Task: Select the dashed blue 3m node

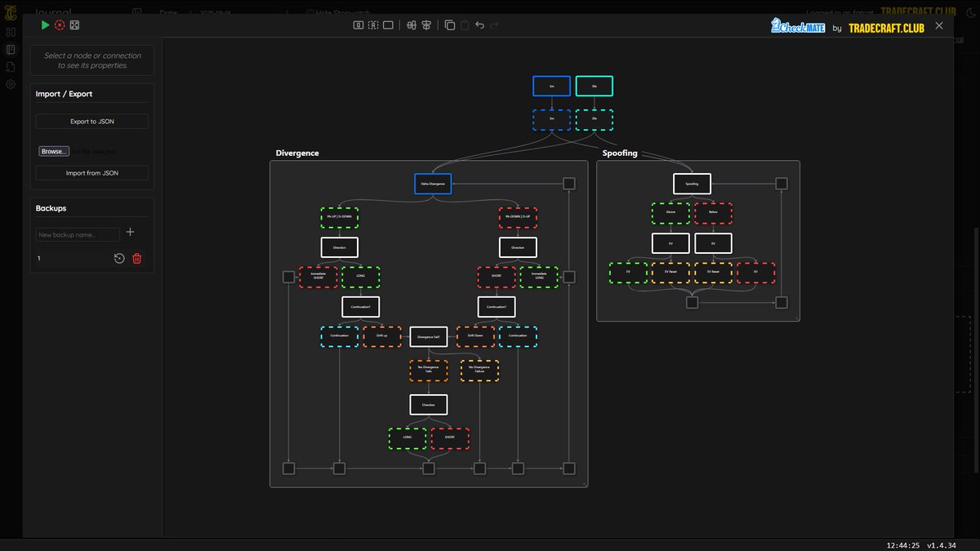Action: pos(551,119)
